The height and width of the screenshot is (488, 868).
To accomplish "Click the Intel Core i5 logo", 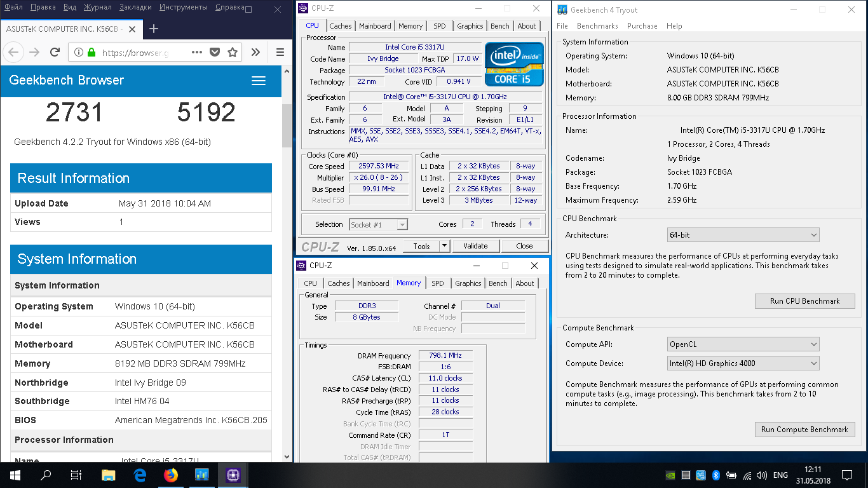I will point(514,64).
